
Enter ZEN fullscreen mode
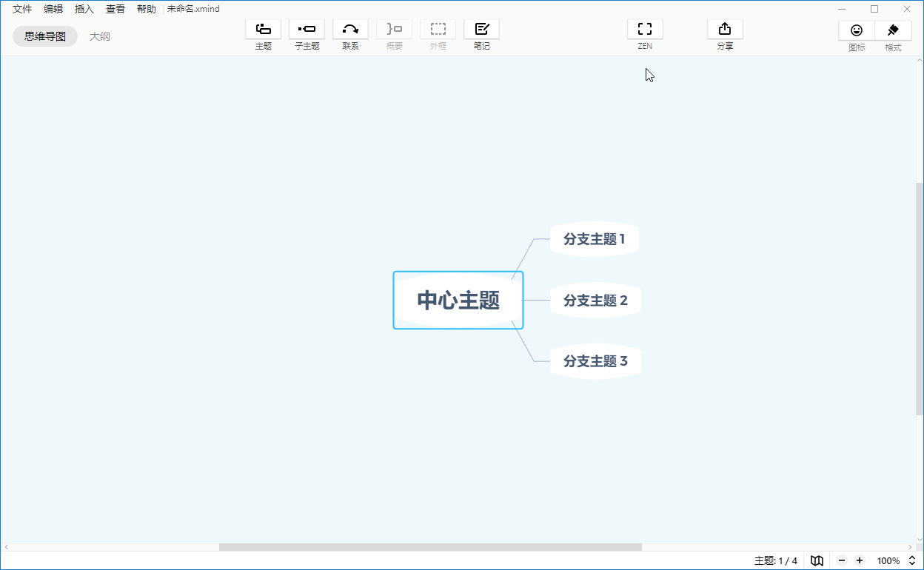click(x=645, y=30)
